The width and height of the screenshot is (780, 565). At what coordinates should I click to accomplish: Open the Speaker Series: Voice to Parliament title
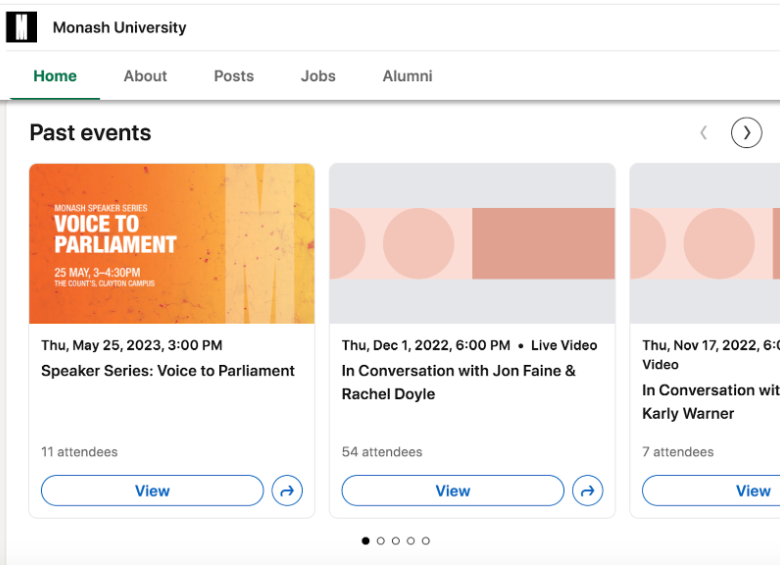(168, 371)
